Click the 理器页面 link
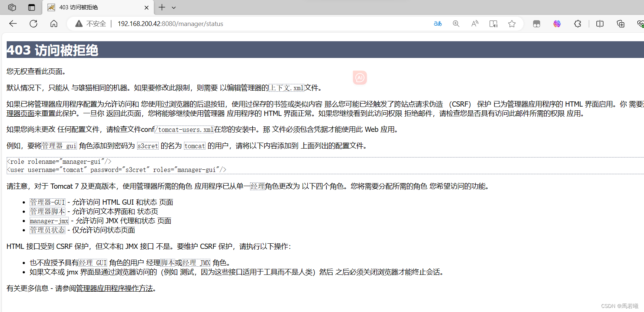Image resolution: width=644 pixels, height=312 pixels. pyautogui.click(x=20, y=113)
